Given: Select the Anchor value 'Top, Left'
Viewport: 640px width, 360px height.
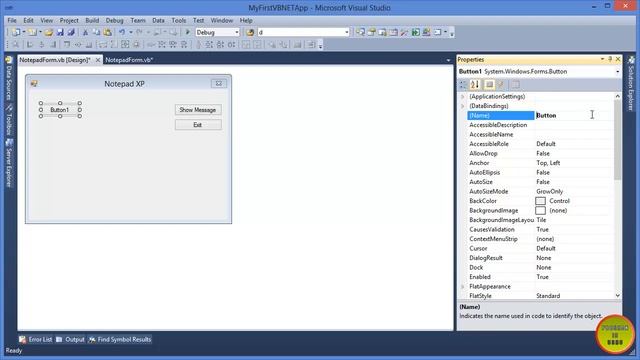Looking at the screenshot, I should point(548,163).
